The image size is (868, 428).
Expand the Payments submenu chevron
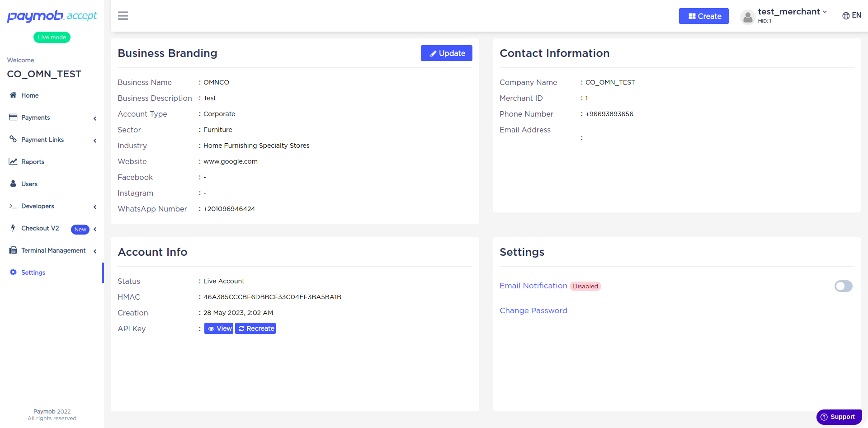95,118
